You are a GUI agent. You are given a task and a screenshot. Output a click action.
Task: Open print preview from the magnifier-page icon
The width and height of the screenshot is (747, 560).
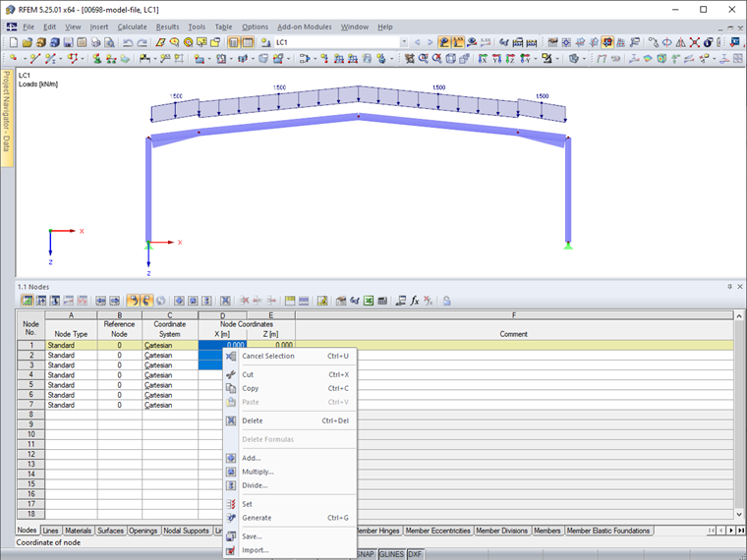(109, 42)
